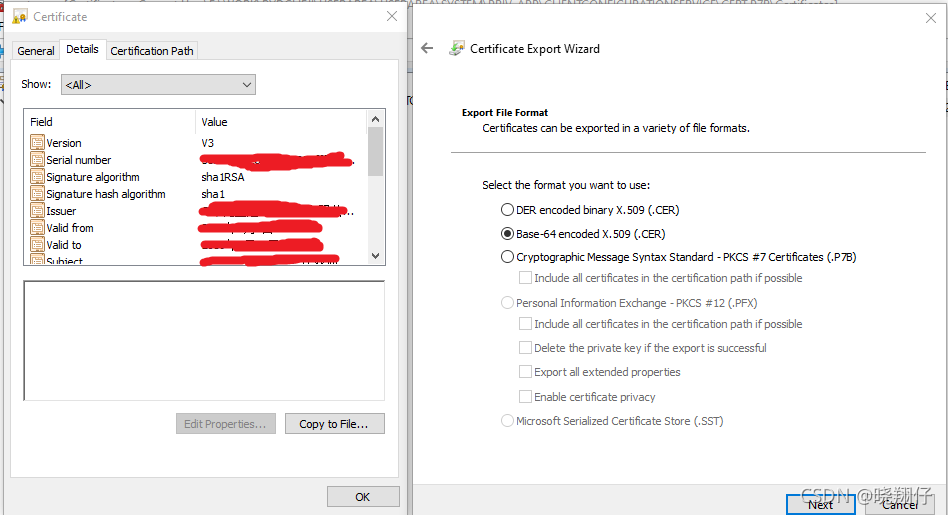Check Enable certificate privacy
948x515 pixels.
click(525, 397)
